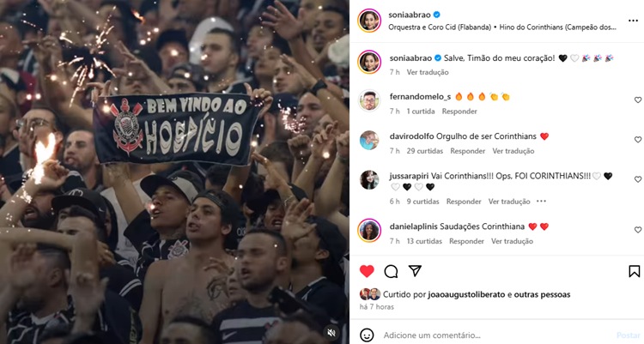644x344 pixels.
Task: Open the three-dot post options menu
Action: [633, 21]
